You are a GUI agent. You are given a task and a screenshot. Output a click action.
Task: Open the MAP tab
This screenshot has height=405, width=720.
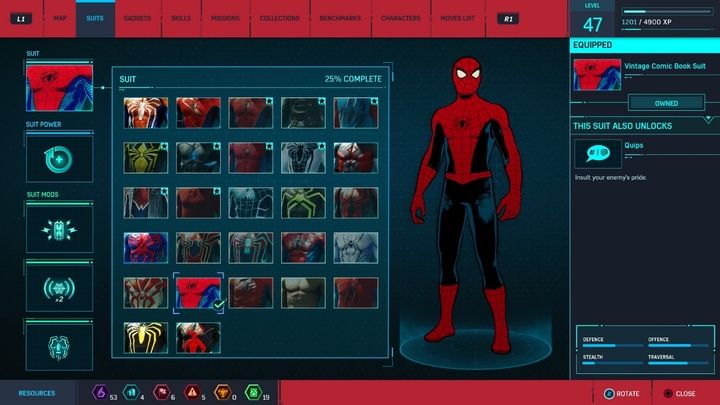point(60,18)
